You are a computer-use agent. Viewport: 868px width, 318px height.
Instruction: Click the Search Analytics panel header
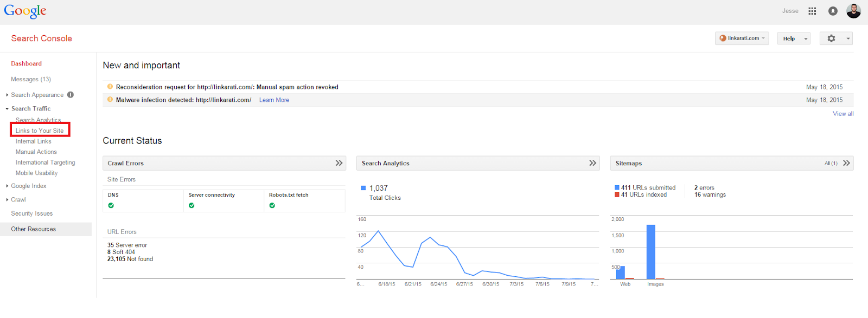click(x=478, y=163)
